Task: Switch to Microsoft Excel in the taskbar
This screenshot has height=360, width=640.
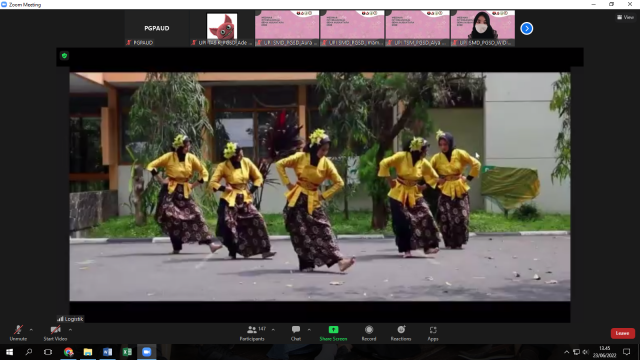Action: coord(127,352)
